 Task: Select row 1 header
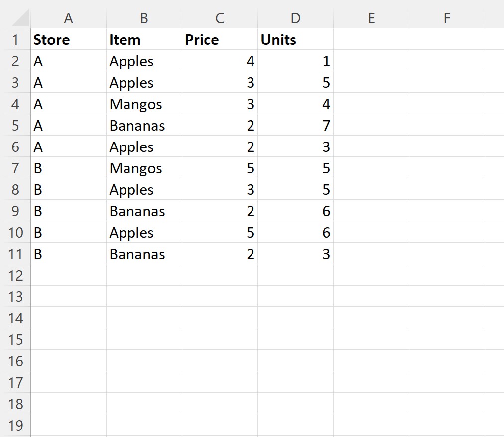tap(15, 40)
